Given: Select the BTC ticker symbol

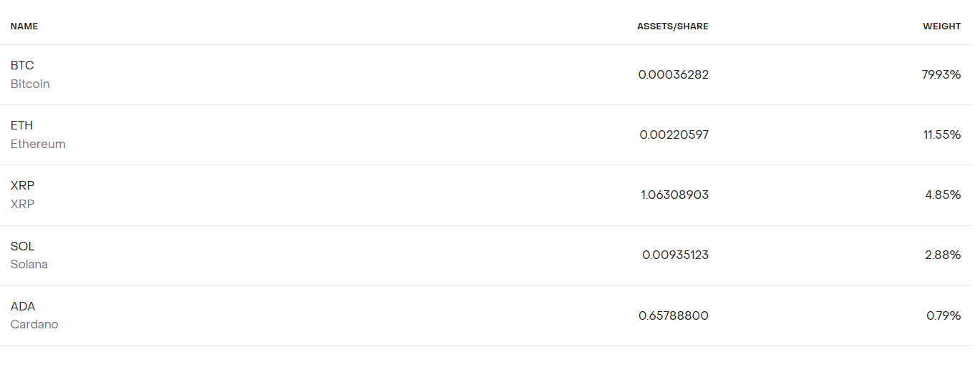Looking at the screenshot, I should tap(22, 65).
